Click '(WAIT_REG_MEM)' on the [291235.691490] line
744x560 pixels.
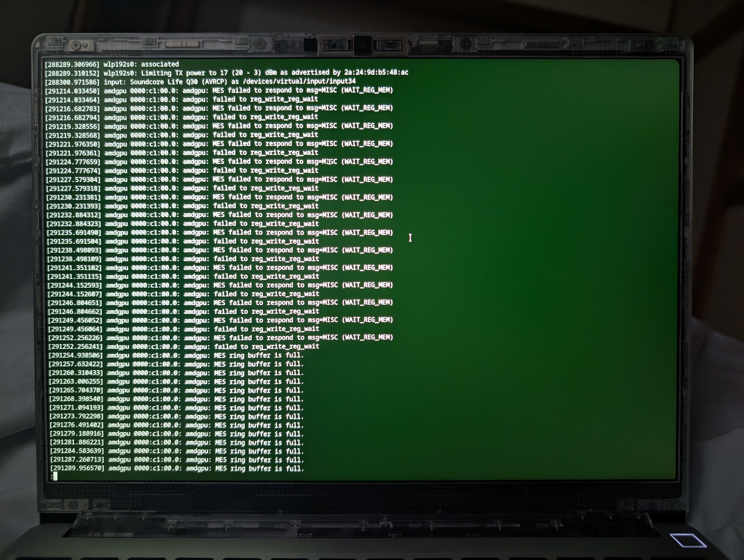pos(367,233)
